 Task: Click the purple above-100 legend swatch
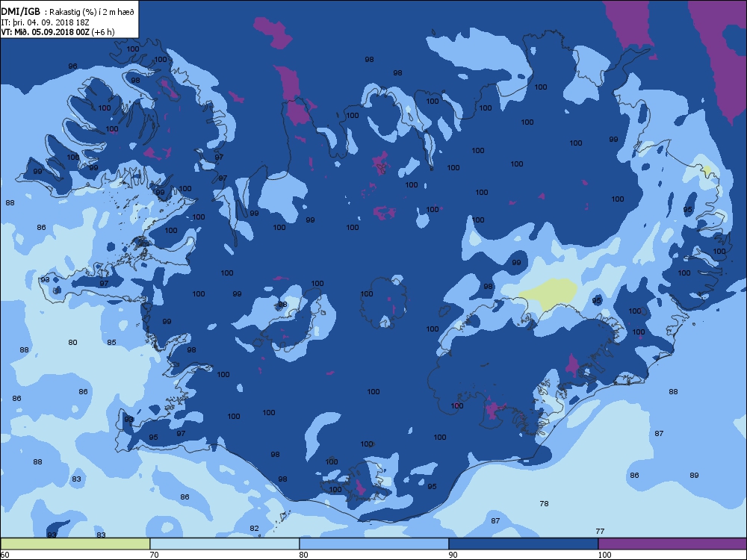[x=672, y=544]
